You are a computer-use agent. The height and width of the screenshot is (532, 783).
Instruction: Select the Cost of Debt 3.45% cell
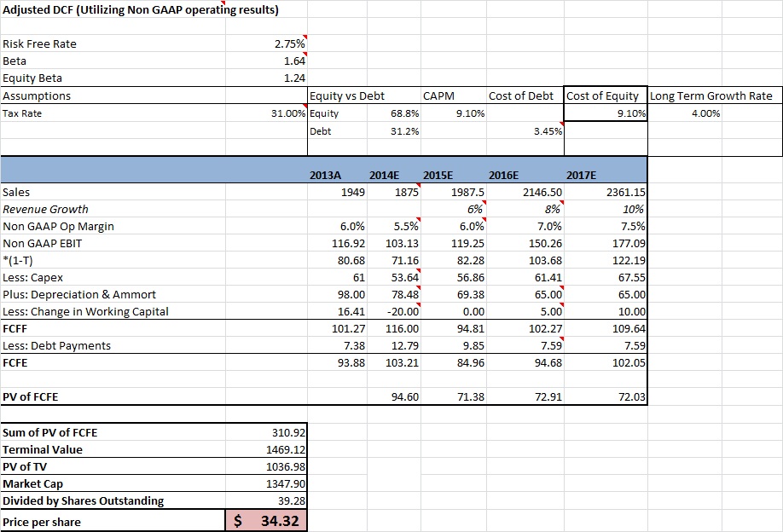[x=525, y=130]
